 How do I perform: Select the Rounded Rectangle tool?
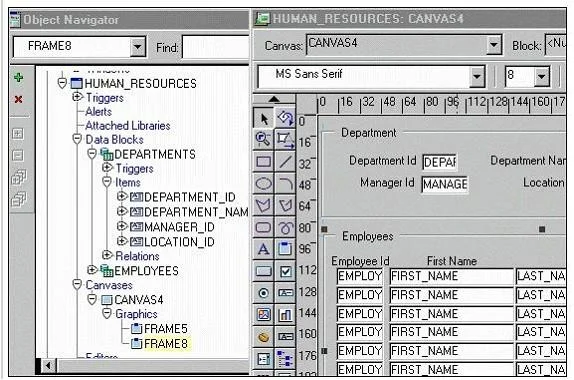263,227
